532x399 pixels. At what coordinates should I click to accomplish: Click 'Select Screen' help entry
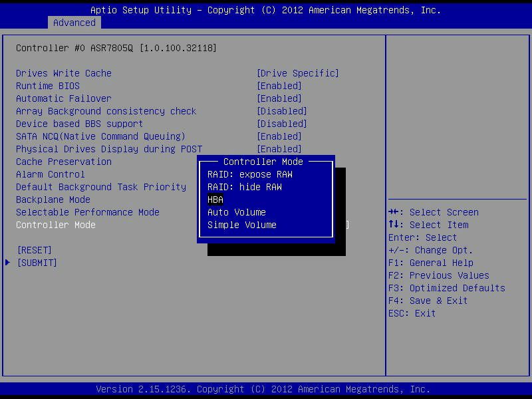tap(434, 212)
